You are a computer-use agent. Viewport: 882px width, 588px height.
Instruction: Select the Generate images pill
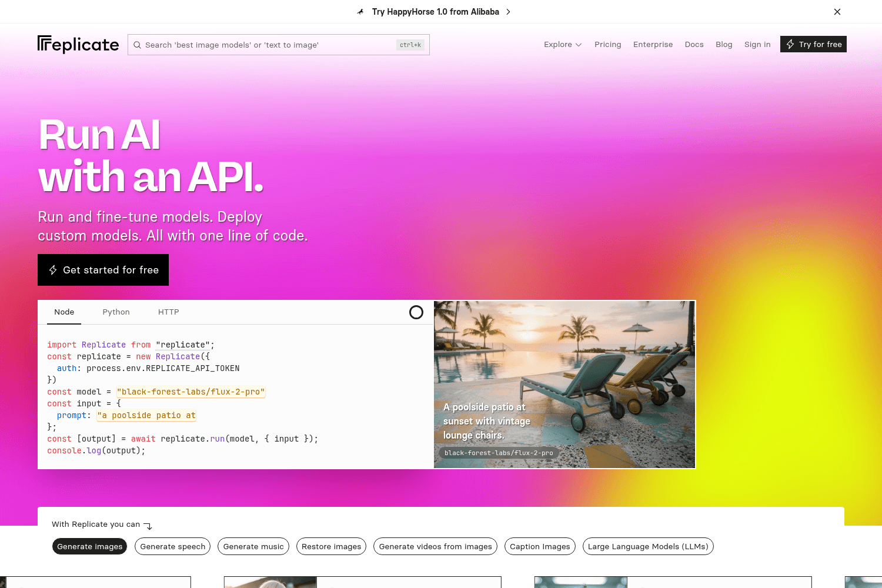(90, 546)
